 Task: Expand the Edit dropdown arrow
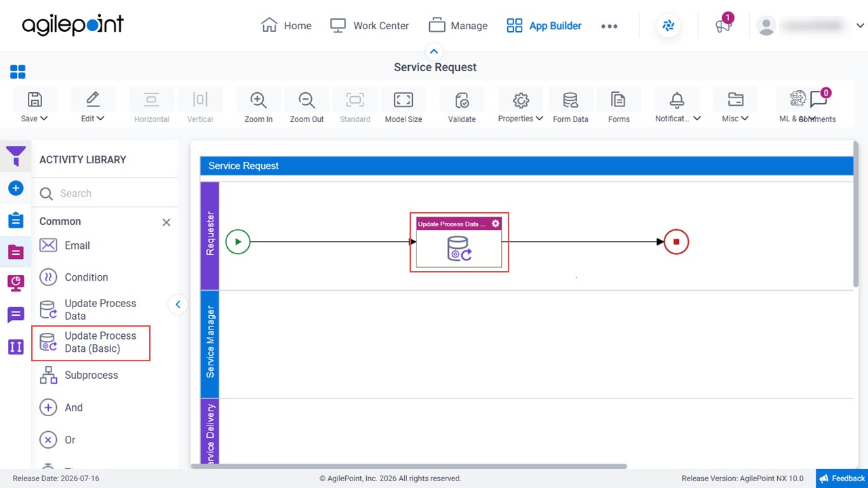pos(101,119)
